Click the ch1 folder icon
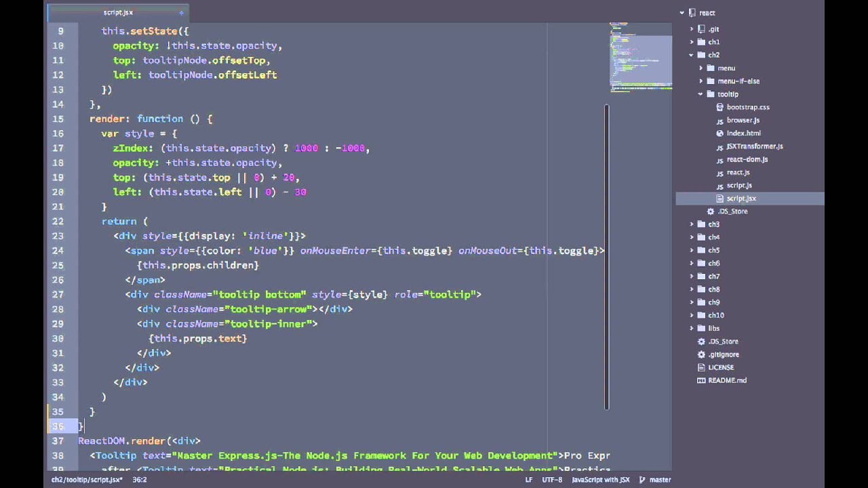The image size is (868, 488). pos(702,42)
